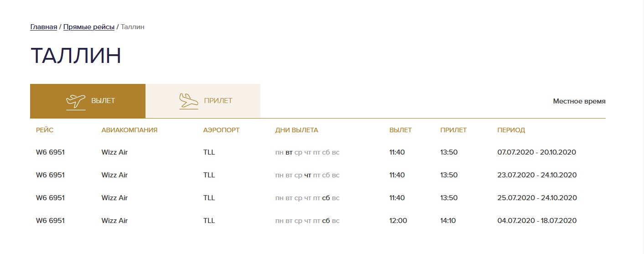644x254 pixels.
Task: Click period 23.07.2020 - 24.10.2020
Action: [537, 175]
